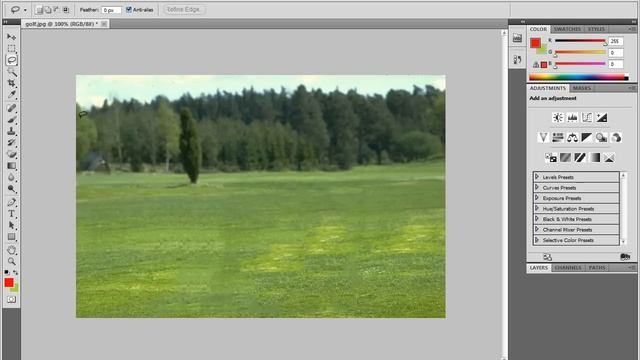Image resolution: width=640 pixels, height=360 pixels.
Task: Add a Hue/Saturation adjustment
Action: [558, 138]
